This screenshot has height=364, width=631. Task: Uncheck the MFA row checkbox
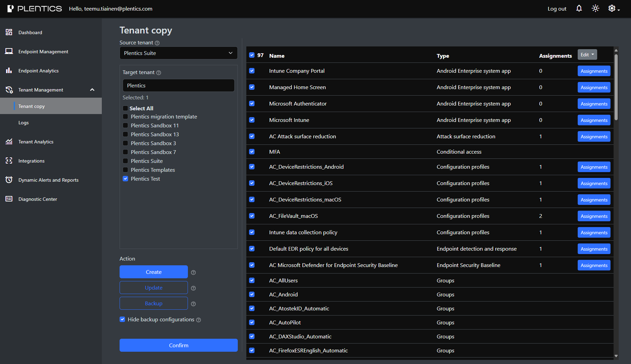[x=252, y=152]
